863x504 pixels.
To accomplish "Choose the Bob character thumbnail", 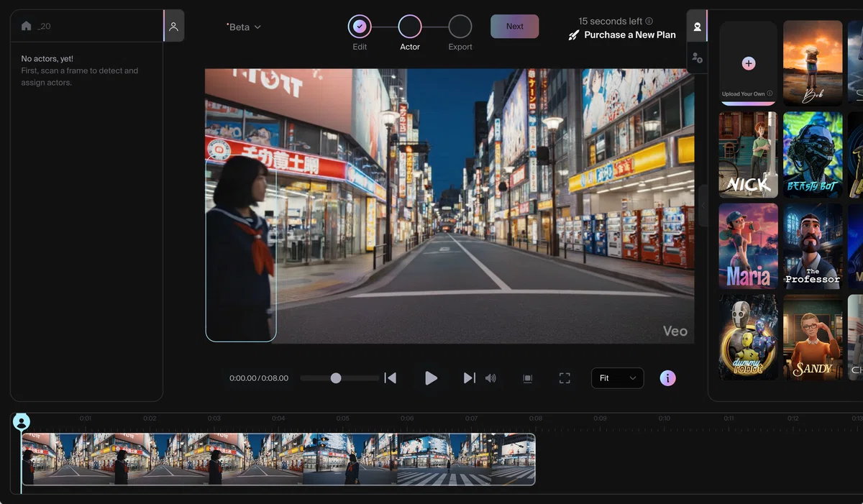I will point(813,63).
